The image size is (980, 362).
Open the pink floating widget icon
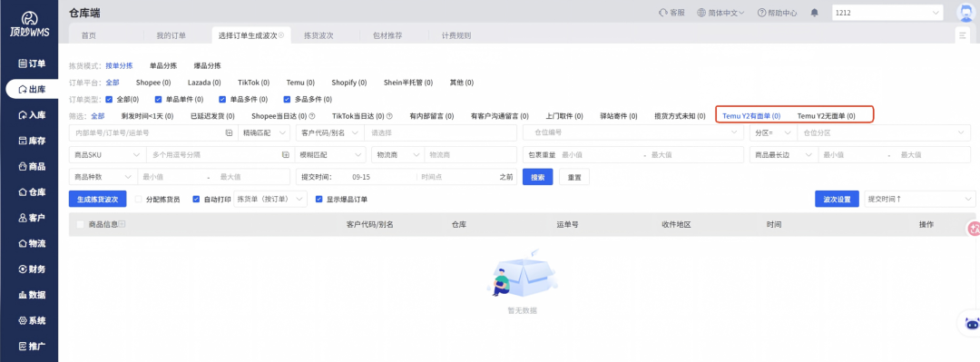973,229
